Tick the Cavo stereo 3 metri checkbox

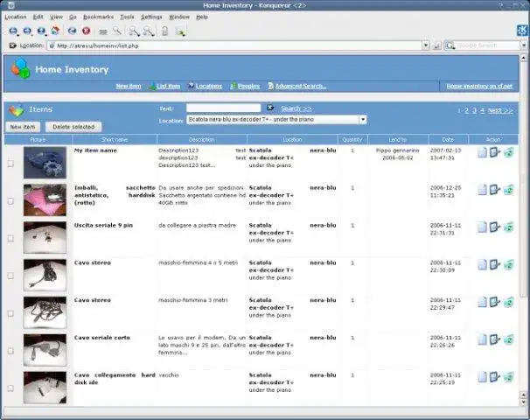point(10,313)
